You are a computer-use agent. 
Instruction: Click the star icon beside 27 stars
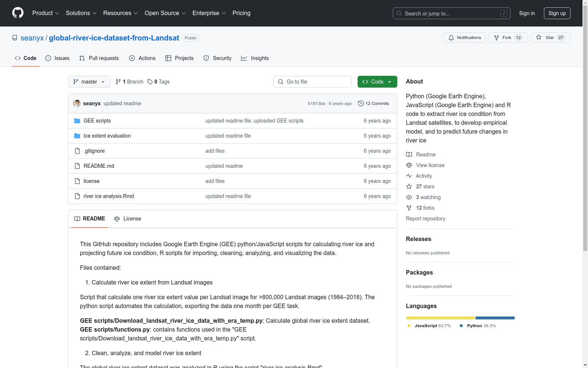tap(409, 187)
